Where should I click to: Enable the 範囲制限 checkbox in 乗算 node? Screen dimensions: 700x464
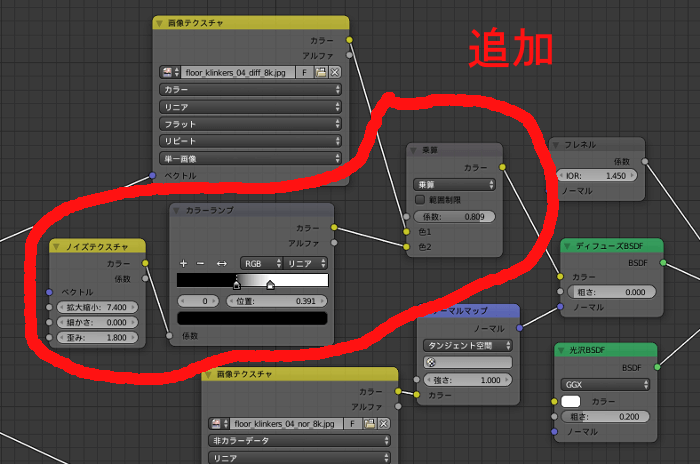click(x=420, y=200)
